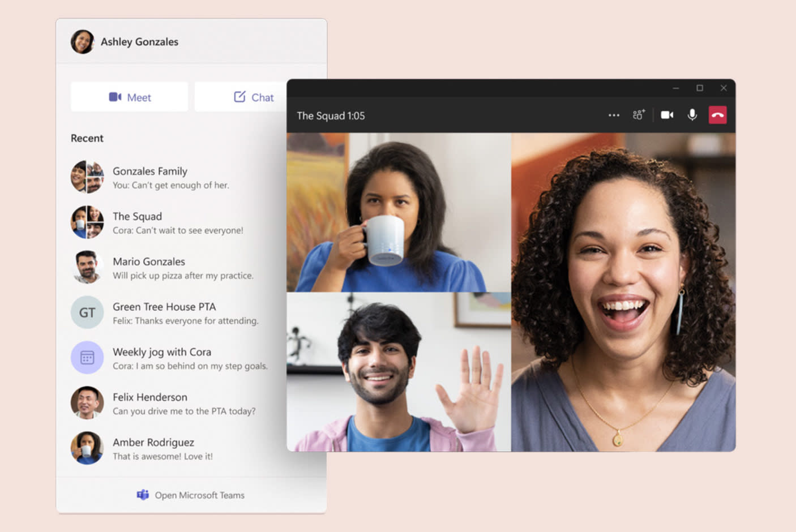Mute the microphone in call
796x532 pixels.
(x=692, y=115)
